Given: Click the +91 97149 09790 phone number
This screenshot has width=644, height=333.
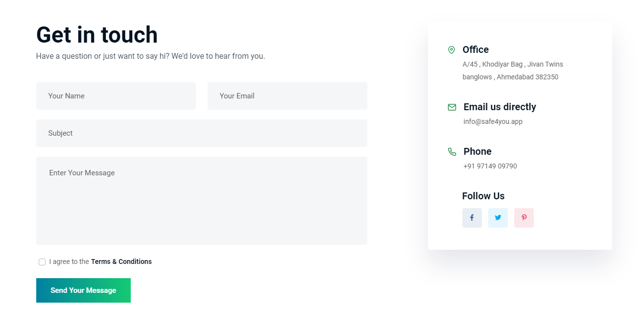Looking at the screenshot, I should (490, 166).
